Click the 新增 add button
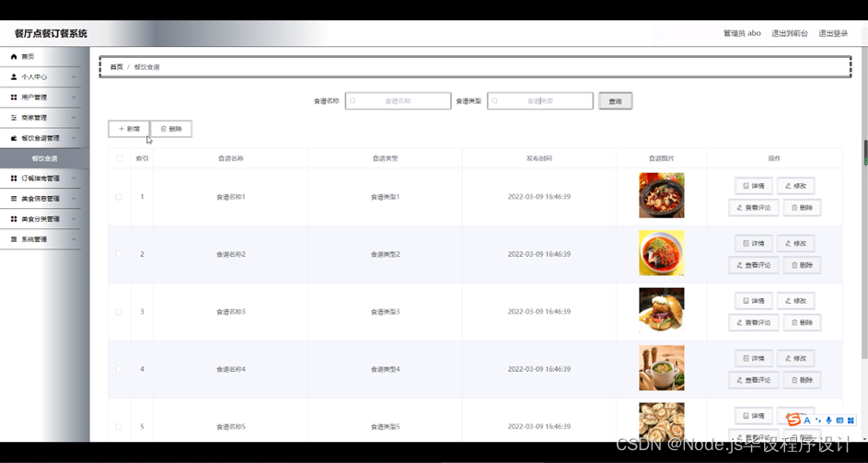The height and width of the screenshot is (463, 868). click(x=129, y=129)
